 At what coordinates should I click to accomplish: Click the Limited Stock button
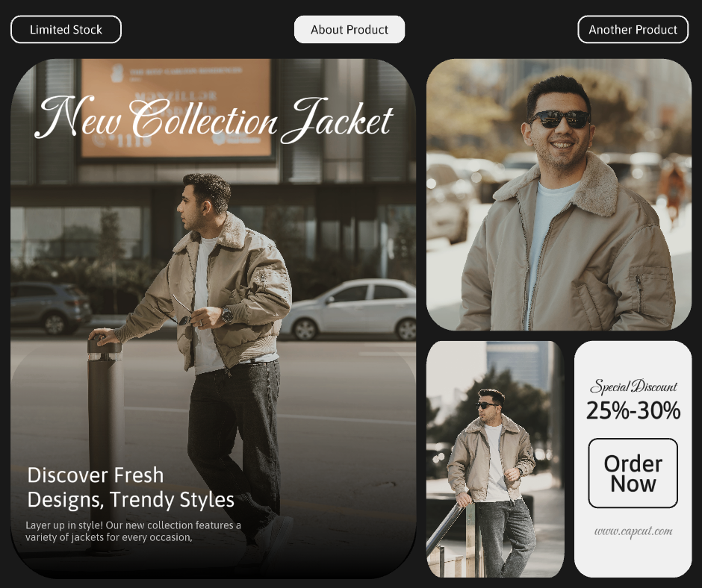(66, 30)
